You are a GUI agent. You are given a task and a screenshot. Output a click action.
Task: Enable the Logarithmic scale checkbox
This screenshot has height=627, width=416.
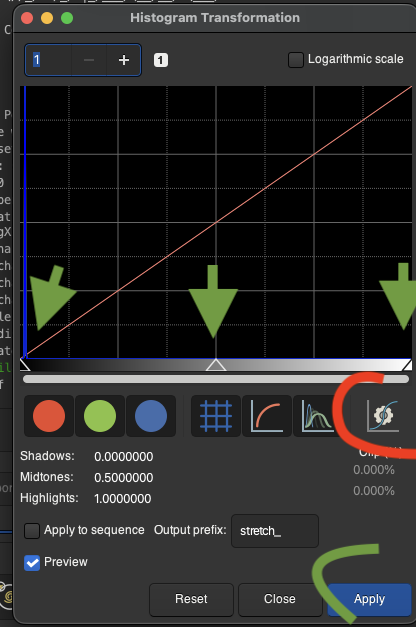tap(296, 60)
